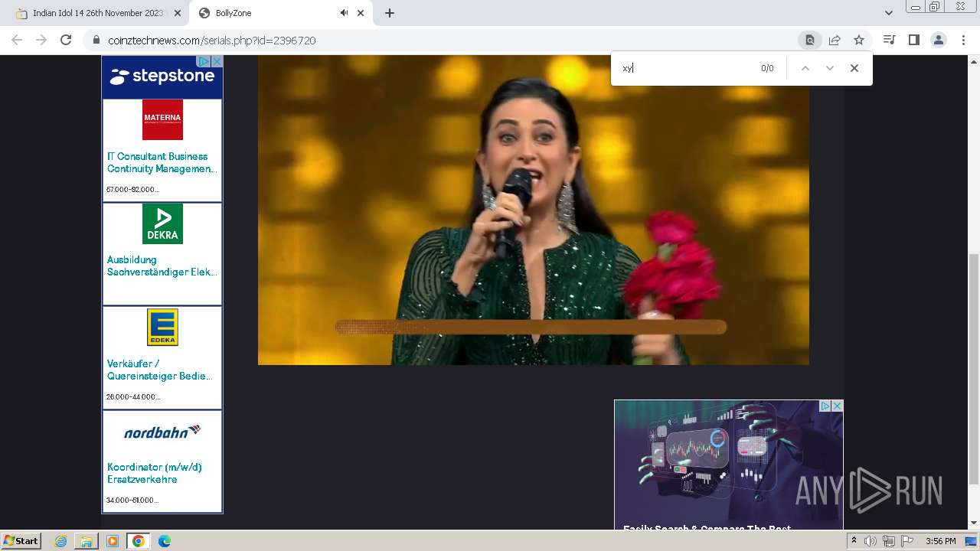980x551 pixels.
Task: Open the Verkäufer / Quereinsteiger job ad
Action: click(x=160, y=370)
